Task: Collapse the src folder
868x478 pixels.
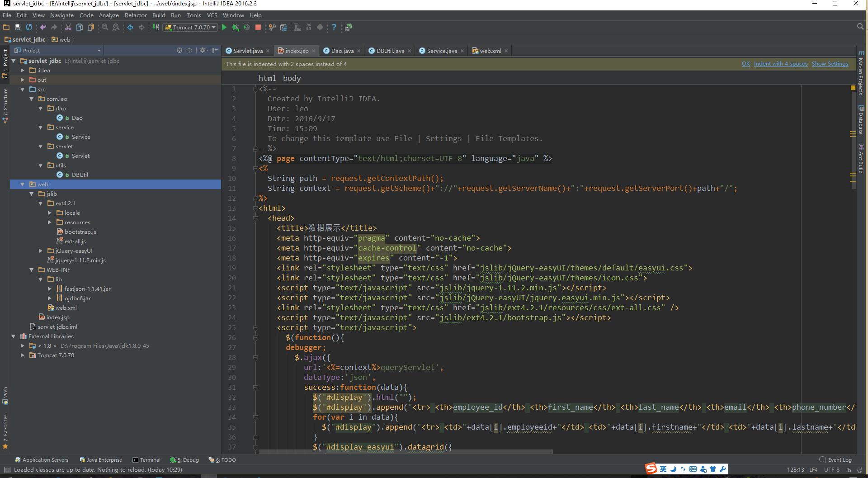Action: pos(23,89)
